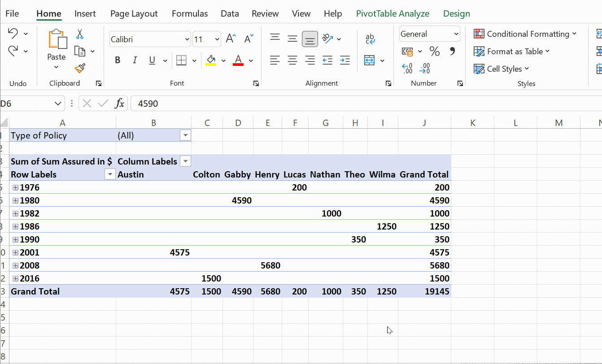Screen dimensions: 602x364
Task: Expand the 1980 row group
Action: (x=15, y=200)
